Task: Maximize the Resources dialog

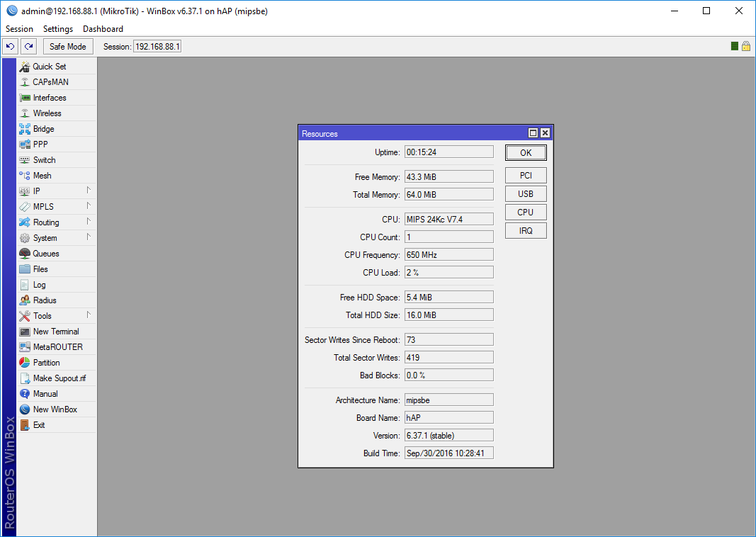Action: 534,133
